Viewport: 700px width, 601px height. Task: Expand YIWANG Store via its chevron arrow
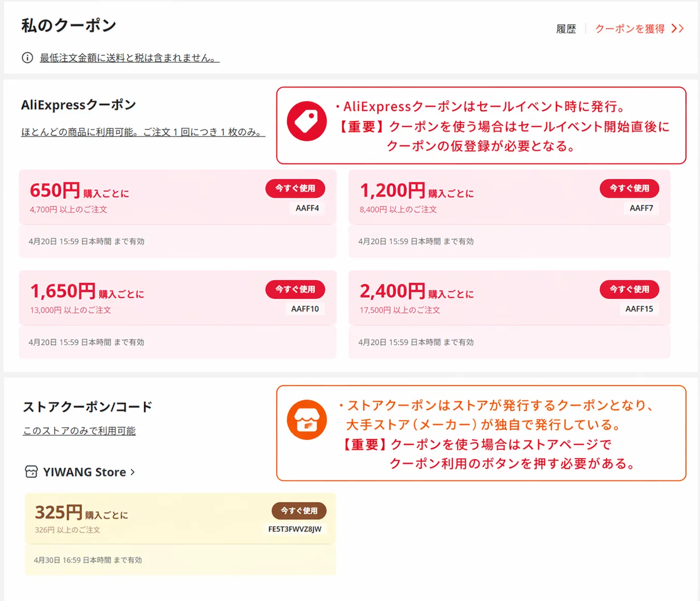(133, 472)
